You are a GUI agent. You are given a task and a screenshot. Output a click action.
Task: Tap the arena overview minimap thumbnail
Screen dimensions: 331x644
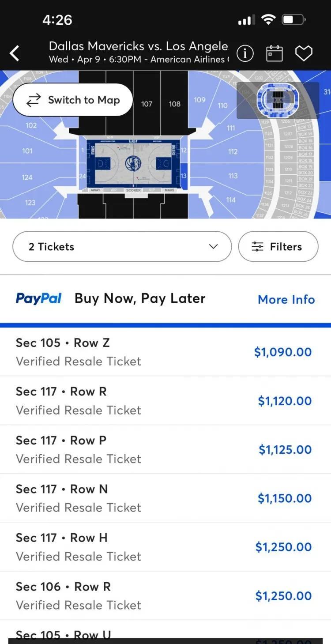[278, 100]
